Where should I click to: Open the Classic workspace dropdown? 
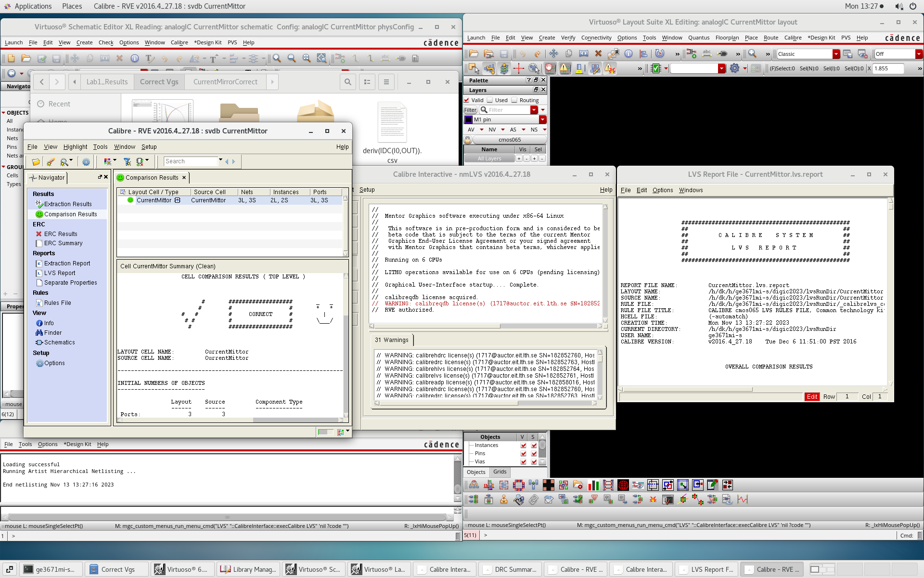click(x=836, y=54)
